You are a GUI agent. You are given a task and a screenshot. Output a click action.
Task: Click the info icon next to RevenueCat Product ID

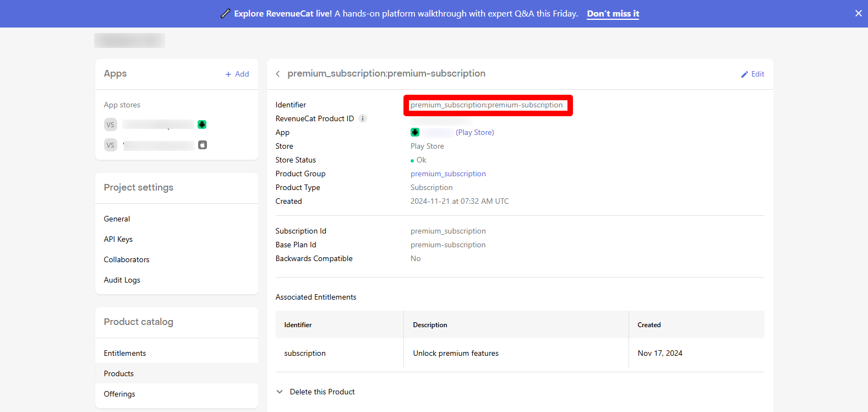click(363, 118)
